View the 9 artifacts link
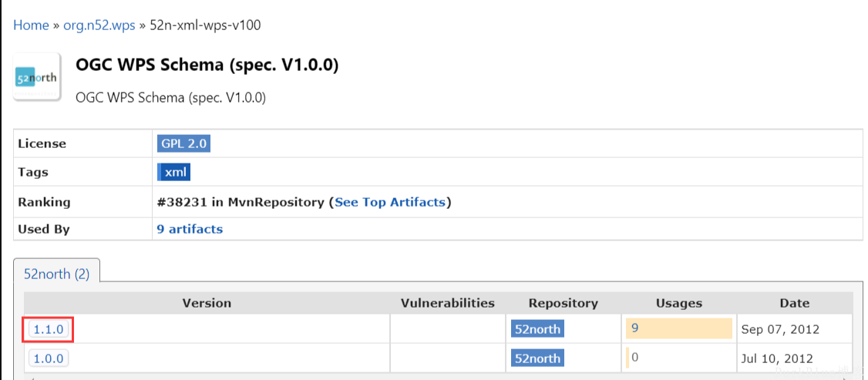The width and height of the screenshot is (868, 380). click(190, 229)
